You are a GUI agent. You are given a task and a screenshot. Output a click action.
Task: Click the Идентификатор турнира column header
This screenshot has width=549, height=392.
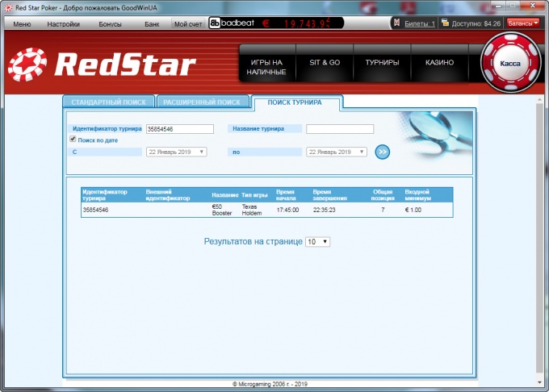click(105, 195)
